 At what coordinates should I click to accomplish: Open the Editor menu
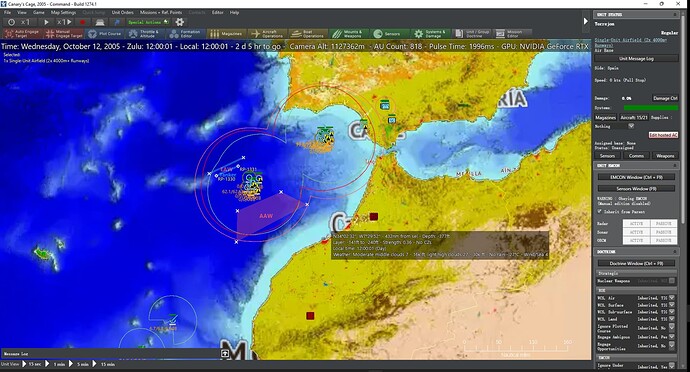[218, 12]
